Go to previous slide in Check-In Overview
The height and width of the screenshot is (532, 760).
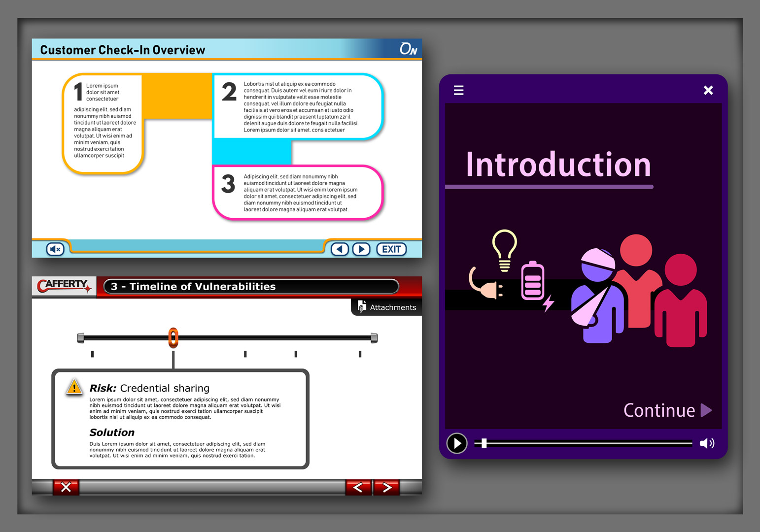[339, 249]
